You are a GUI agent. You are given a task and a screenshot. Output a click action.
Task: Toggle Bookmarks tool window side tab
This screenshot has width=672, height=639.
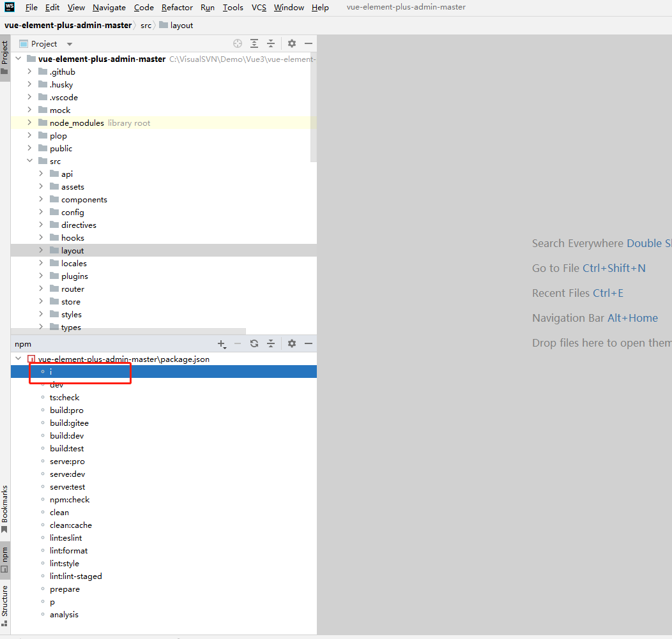click(4, 509)
